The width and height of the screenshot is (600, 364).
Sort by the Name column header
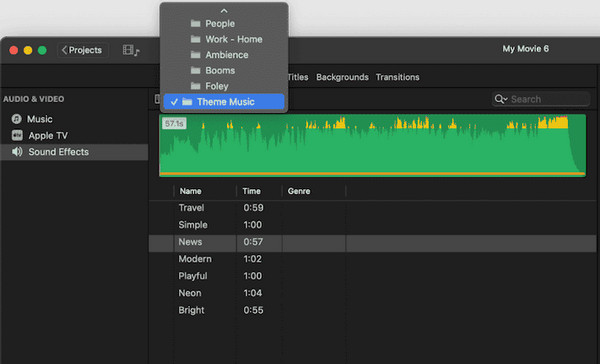(191, 191)
